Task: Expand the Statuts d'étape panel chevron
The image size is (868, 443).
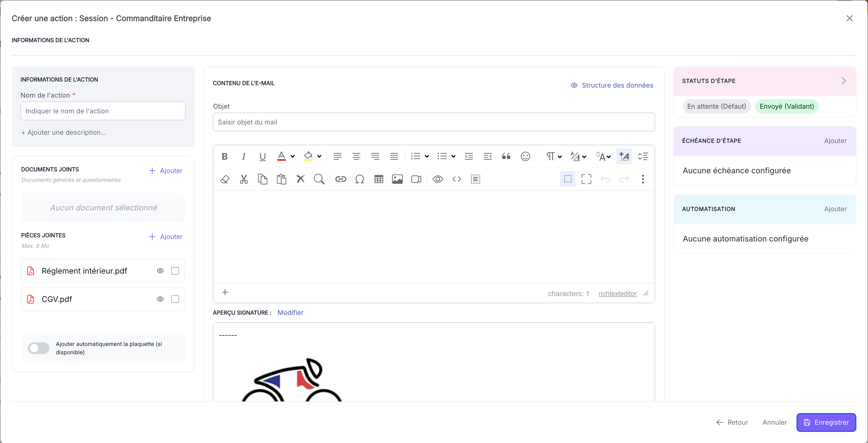Action: pos(843,81)
